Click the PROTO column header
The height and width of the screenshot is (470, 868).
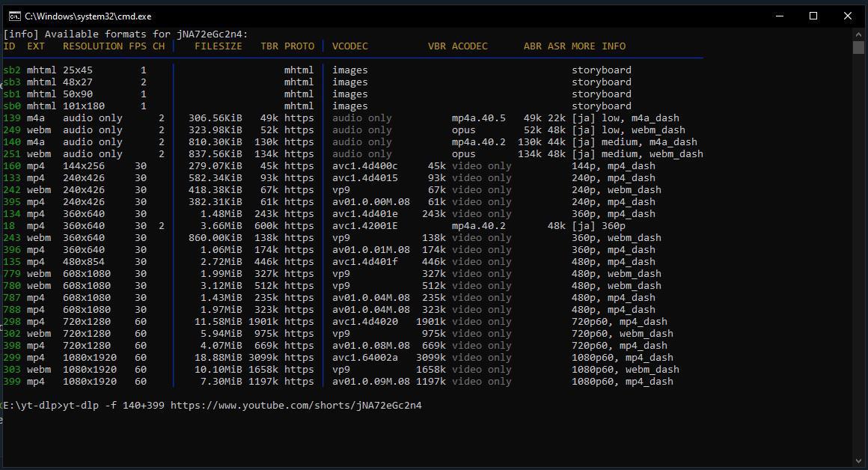(299, 46)
